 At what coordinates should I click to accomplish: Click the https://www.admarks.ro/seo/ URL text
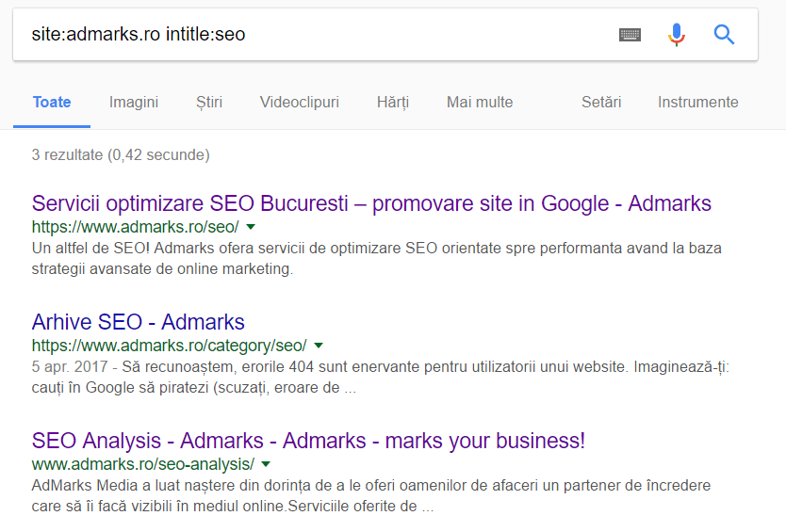pos(136,227)
